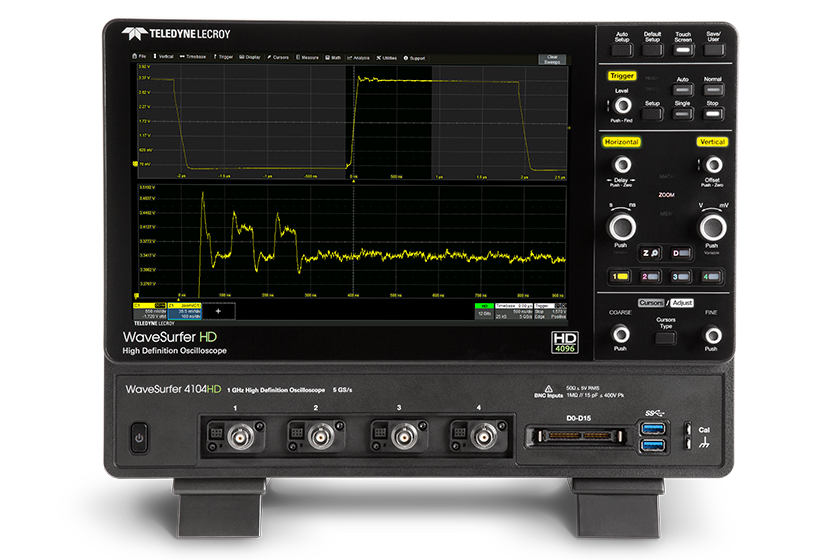Image resolution: width=840 pixels, height=560 pixels.
Task: Tap the D0-D15 digital input connector
Action: 579,436
